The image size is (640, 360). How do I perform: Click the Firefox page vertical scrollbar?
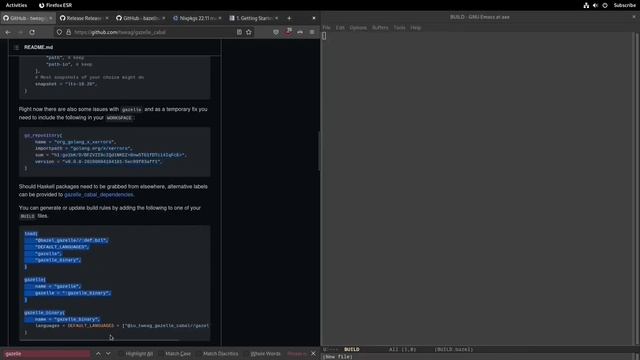coord(319,151)
